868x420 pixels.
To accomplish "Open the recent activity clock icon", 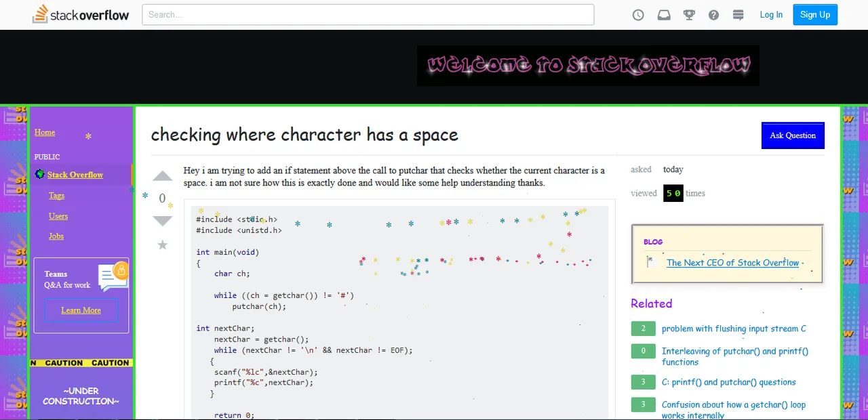I will [638, 15].
